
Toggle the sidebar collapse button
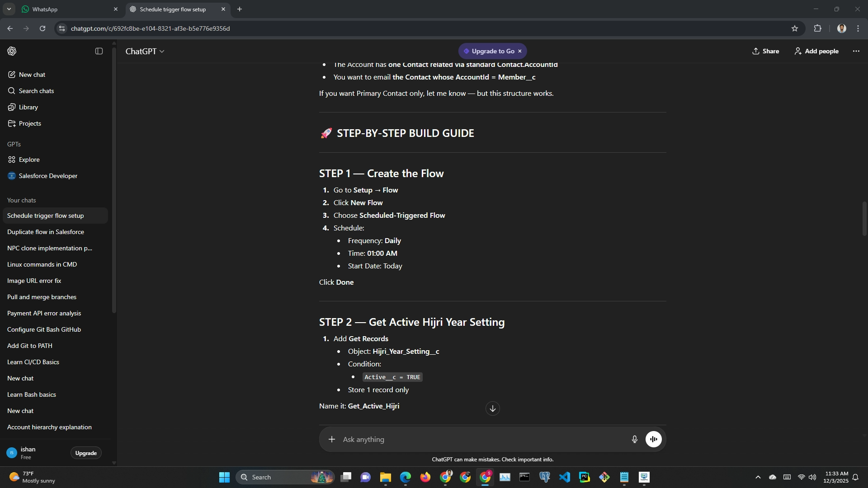point(99,51)
